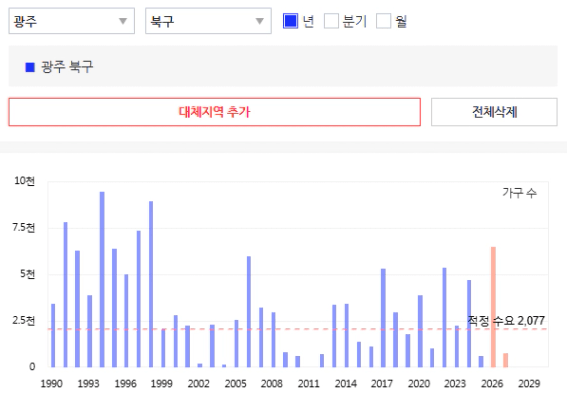
Task: Click the 가구 수 chart label
Action: [519, 193]
